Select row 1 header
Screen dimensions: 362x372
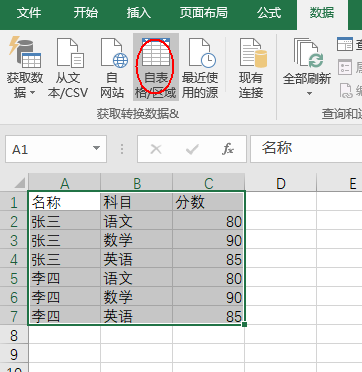click(x=14, y=202)
